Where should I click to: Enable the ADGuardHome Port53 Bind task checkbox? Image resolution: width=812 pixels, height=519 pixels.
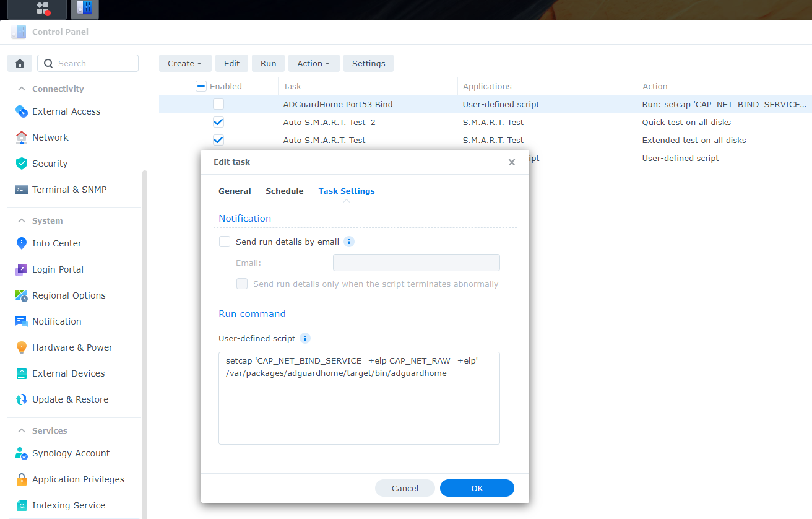click(x=218, y=104)
